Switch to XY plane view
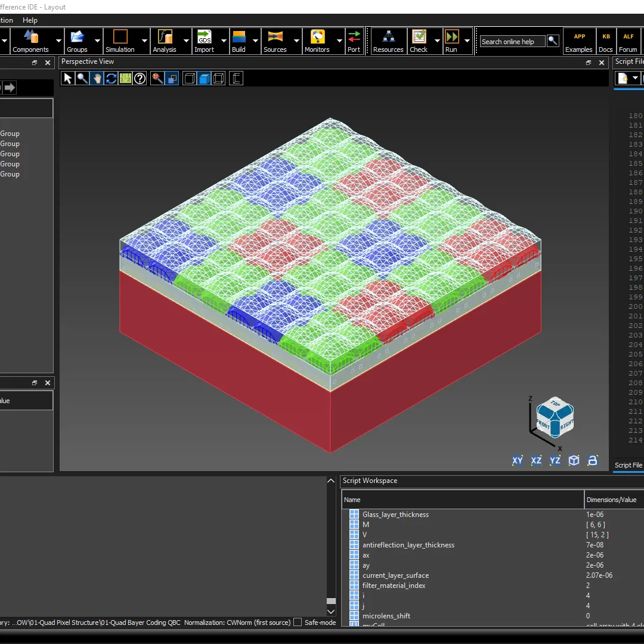This screenshot has width=644, height=644. pyautogui.click(x=518, y=460)
